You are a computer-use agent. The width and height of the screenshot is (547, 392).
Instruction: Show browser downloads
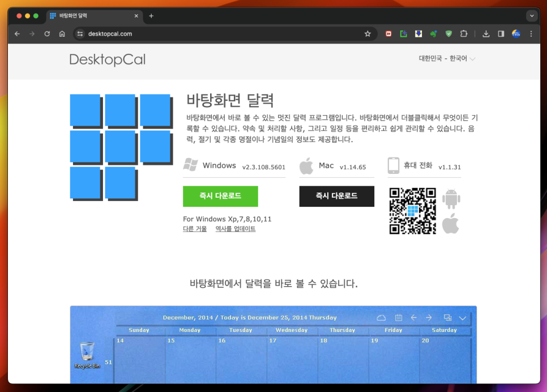pyautogui.click(x=486, y=34)
